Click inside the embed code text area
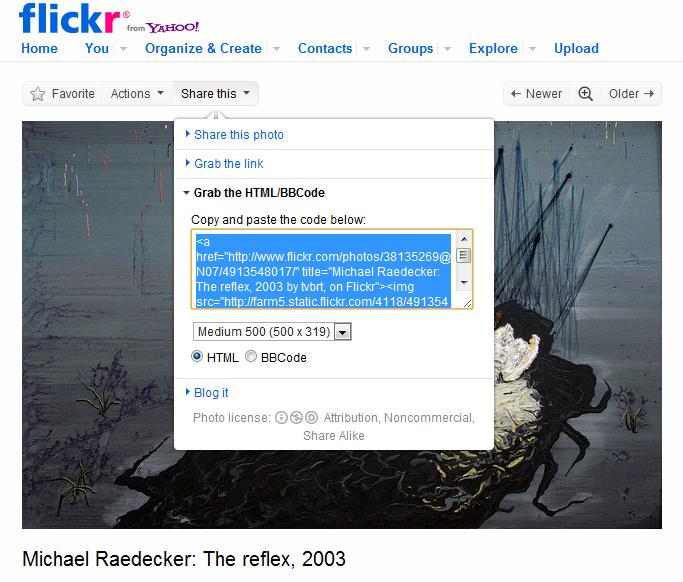 (323, 271)
